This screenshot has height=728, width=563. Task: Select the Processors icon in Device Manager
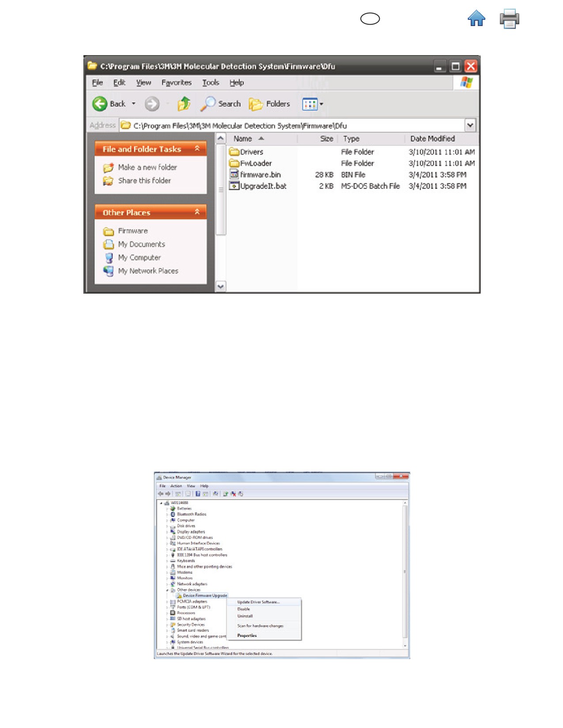(173, 613)
